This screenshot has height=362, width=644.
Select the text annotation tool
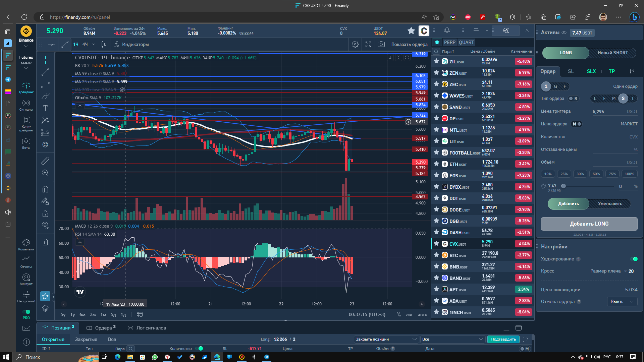point(45,108)
